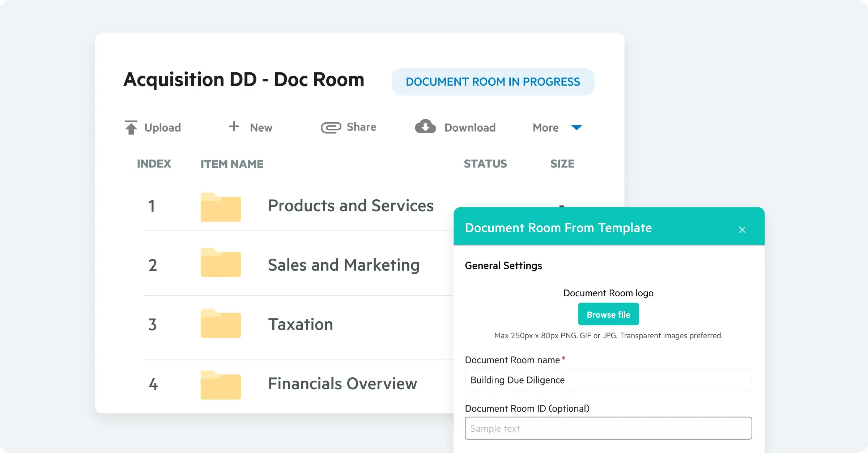Click the Browse file button
868x453 pixels.
pos(608,314)
